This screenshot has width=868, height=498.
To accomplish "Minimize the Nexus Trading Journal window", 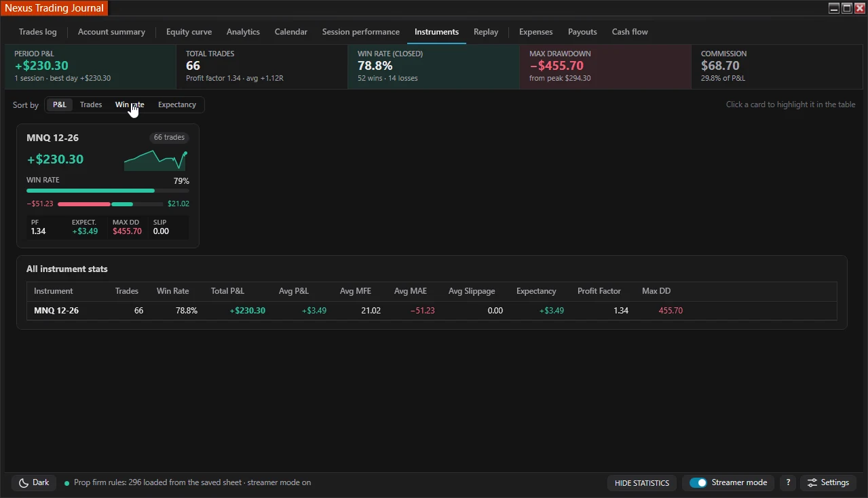I will click(x=834, y=8).
